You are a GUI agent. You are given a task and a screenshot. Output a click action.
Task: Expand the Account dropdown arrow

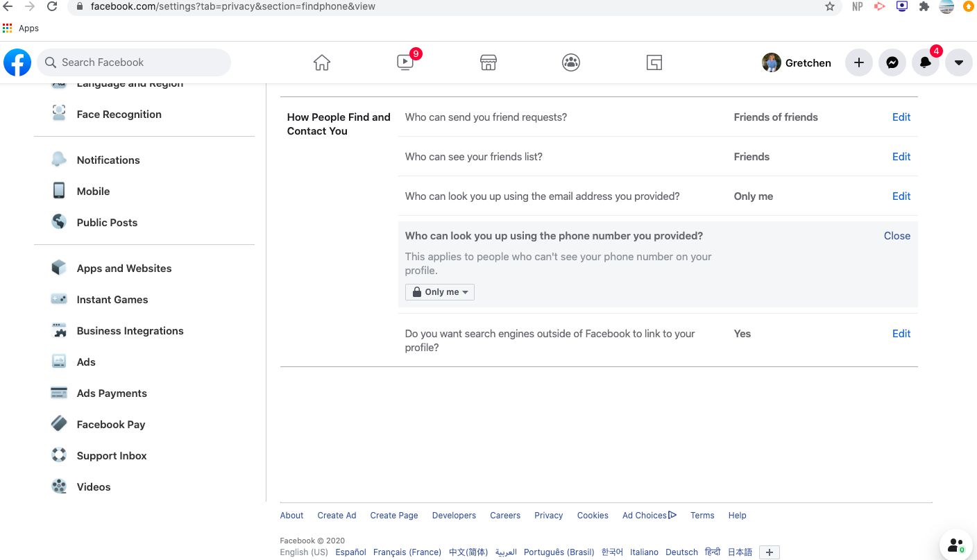[x=959, y=62]
